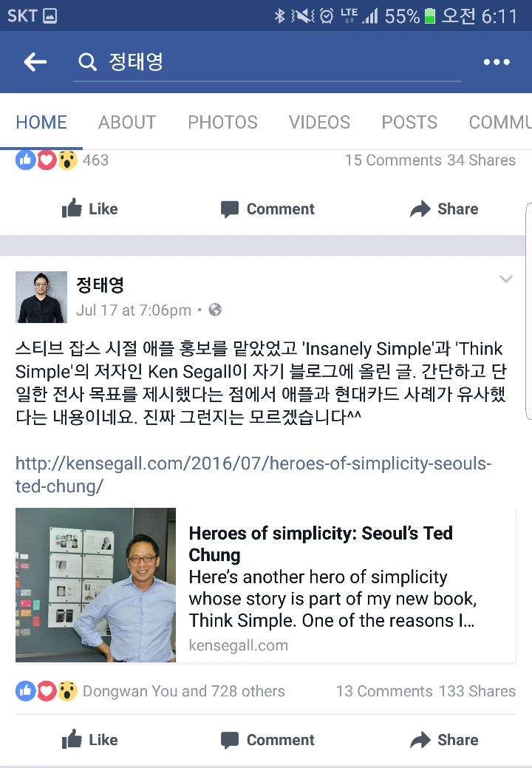
Task: Comment on the Heroes of simplicity post
Action: tap(267, 740)
